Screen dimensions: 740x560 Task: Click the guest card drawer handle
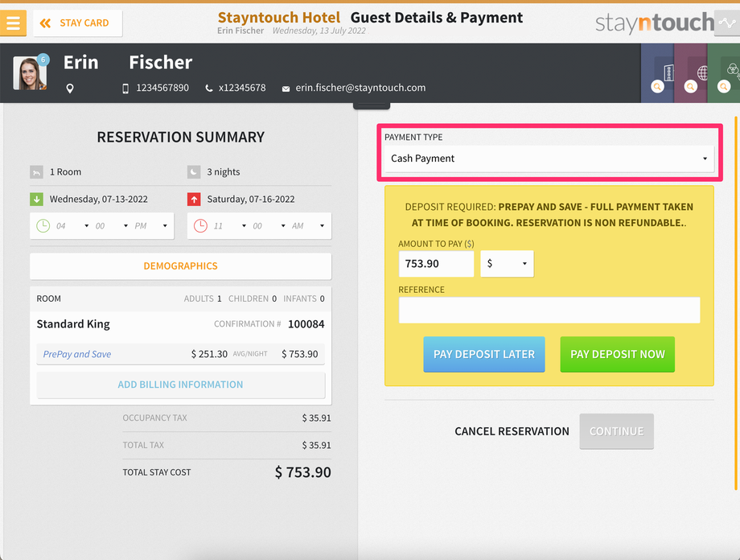[x=372, y=106]
